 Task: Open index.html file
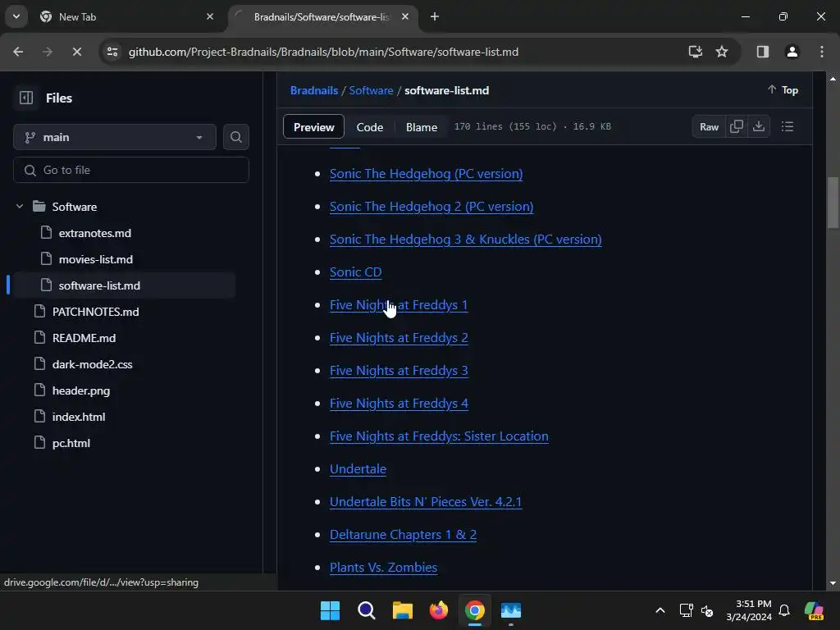coord(79,417)
